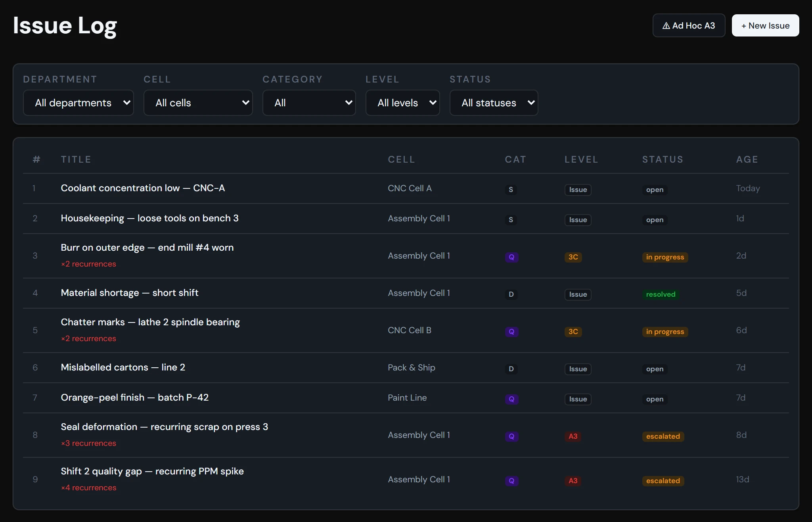This screenshot has width=812, height=522.
Task: Click the 3C level badge for Burr on outer edge
Action: pos(573,257)
